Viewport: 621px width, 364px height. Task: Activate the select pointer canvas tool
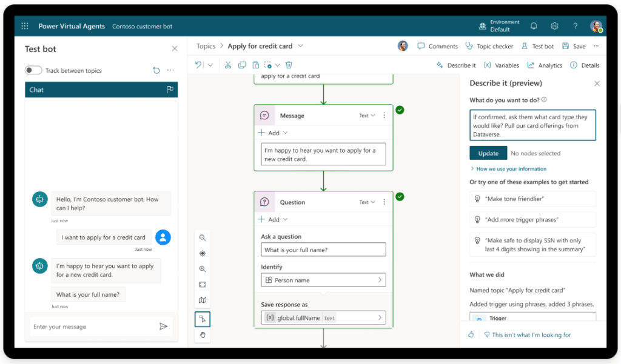coord(203,319)
